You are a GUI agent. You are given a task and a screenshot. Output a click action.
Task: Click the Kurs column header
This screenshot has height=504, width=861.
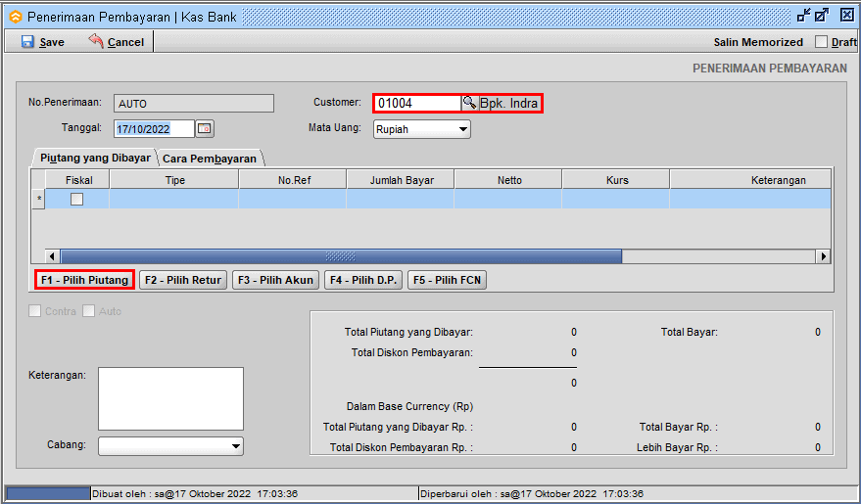click(616, 180)
